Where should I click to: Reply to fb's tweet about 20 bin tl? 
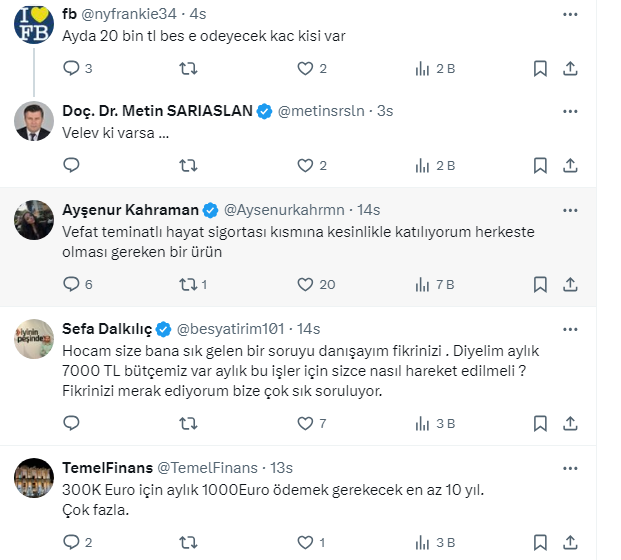pyautogui.click(x=71, y=68)
